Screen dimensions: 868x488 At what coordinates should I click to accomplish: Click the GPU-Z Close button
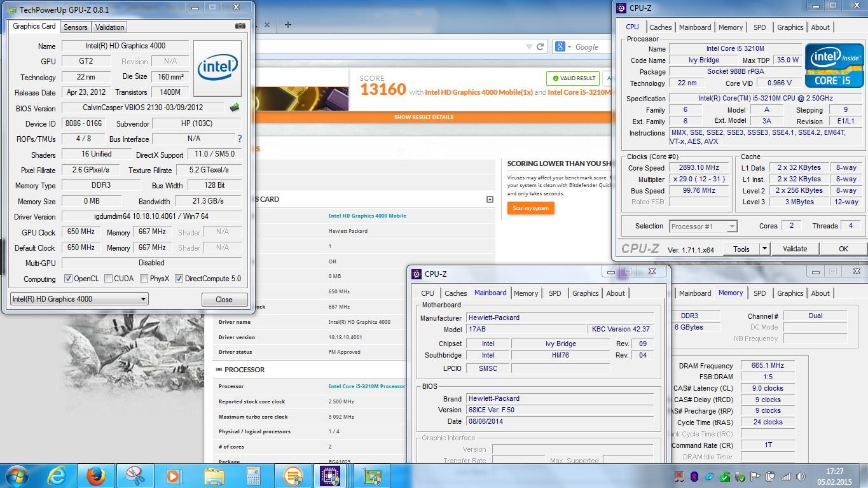click(224, 300)
